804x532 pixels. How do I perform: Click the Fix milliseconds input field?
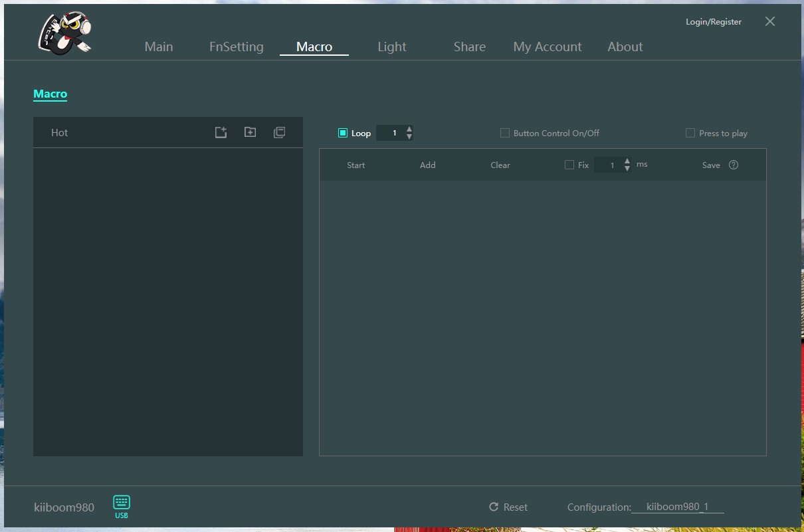[608, 165]
